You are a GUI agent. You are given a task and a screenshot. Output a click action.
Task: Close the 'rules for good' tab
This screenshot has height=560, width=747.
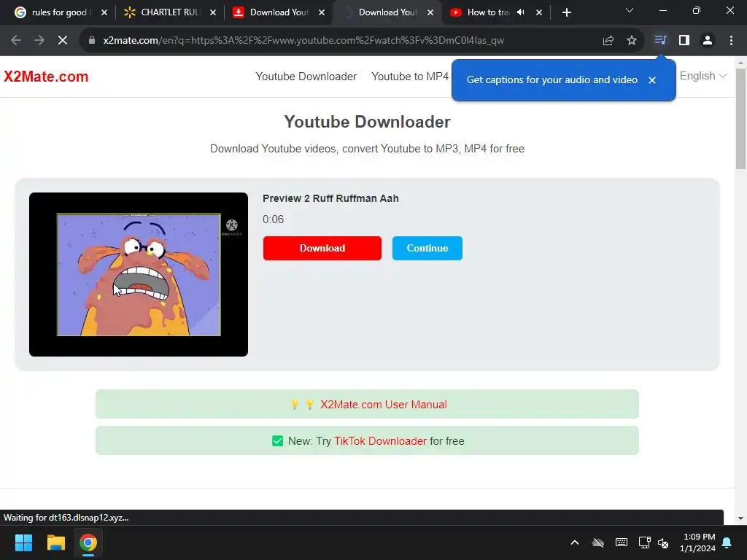click(x=104, y=12)
